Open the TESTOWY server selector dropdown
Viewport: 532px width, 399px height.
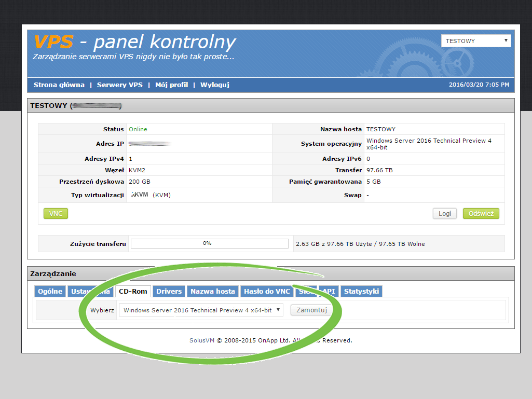point(476,41)
